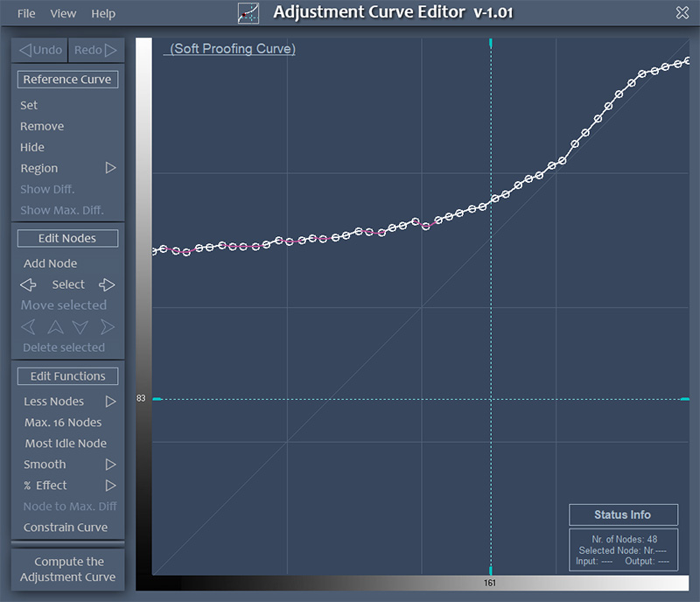The height and width of the screenshot is (602, 700).
Task: Select the next node with the right arrow
Action: click(107, 284)
